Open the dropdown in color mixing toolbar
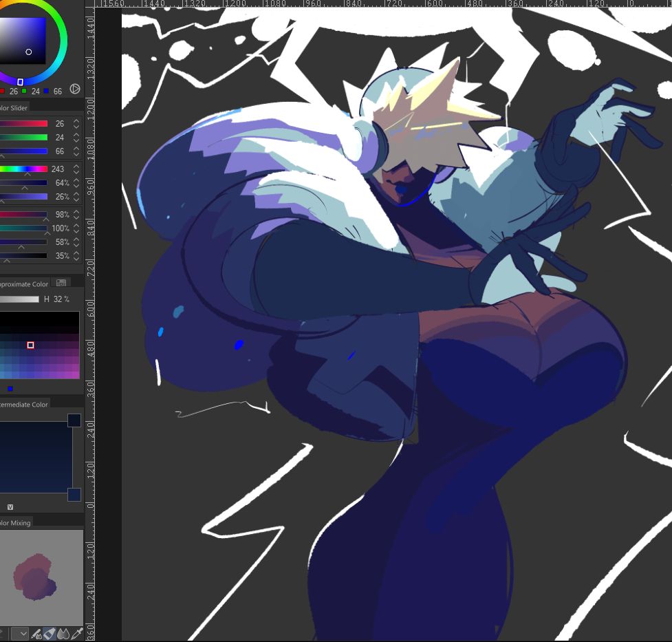Viewport: 672px width, 642px height. coord(20,634)
